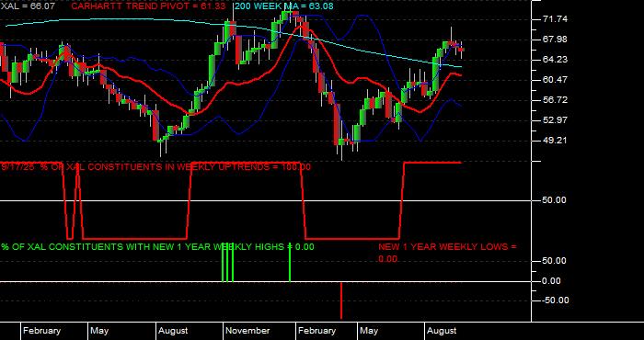Click the first February date label
The width and height of the screenshot is (644, 340).
click(41, 331)
